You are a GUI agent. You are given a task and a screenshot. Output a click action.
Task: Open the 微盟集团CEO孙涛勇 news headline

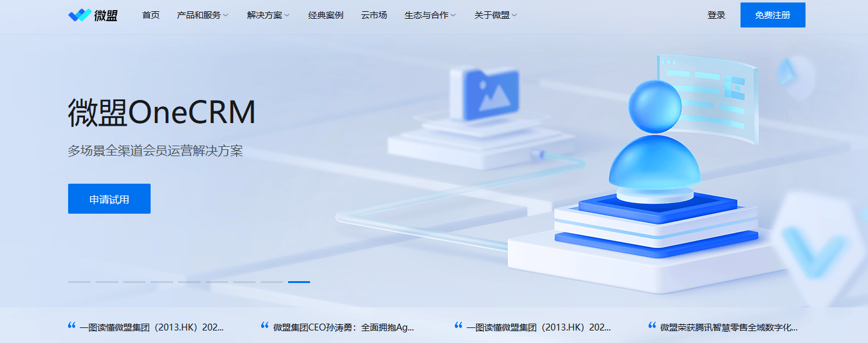[344, 327]
